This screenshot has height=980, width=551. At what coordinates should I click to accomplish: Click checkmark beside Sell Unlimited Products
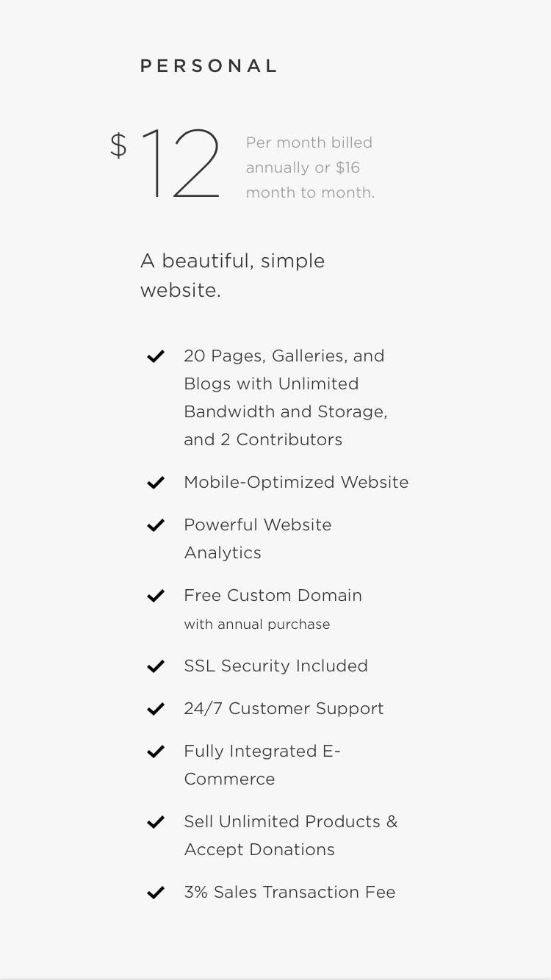156,823
